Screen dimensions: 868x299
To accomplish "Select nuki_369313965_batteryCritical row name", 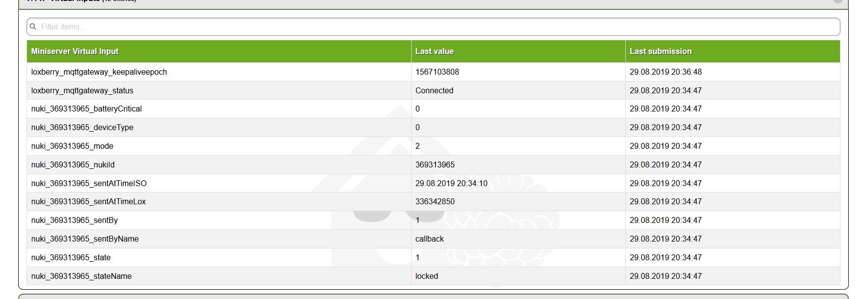I will (86, 109).
